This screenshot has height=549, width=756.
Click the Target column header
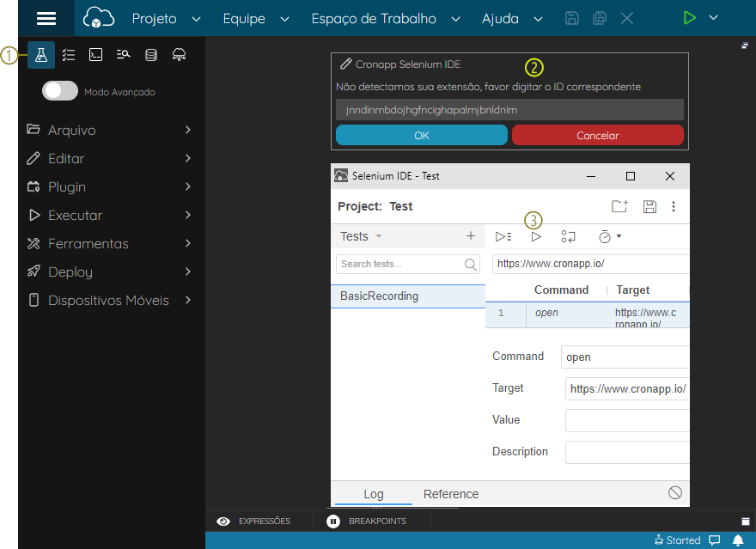point(632,290)
